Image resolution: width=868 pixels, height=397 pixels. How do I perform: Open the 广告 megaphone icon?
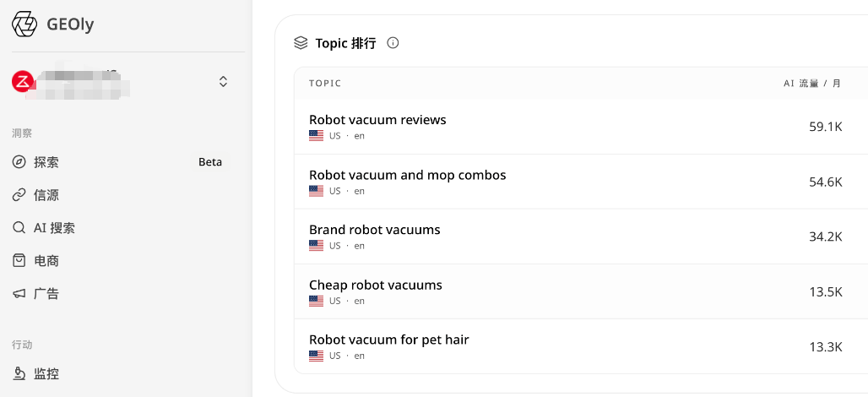(19, 293)
